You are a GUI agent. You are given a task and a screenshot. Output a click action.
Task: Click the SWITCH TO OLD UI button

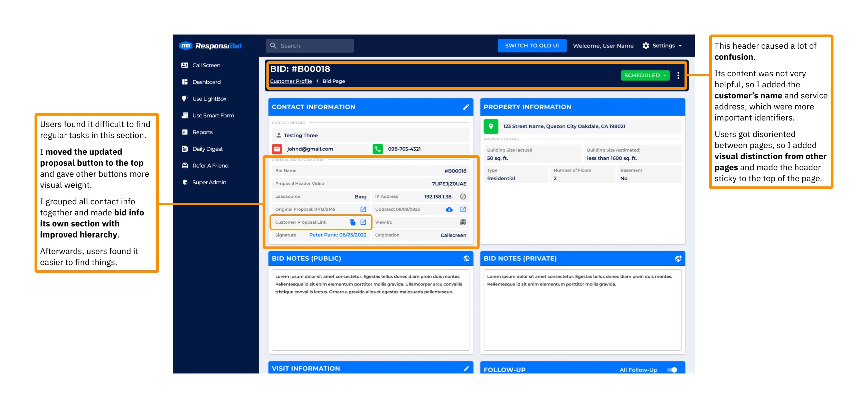[x=532, y=46]
